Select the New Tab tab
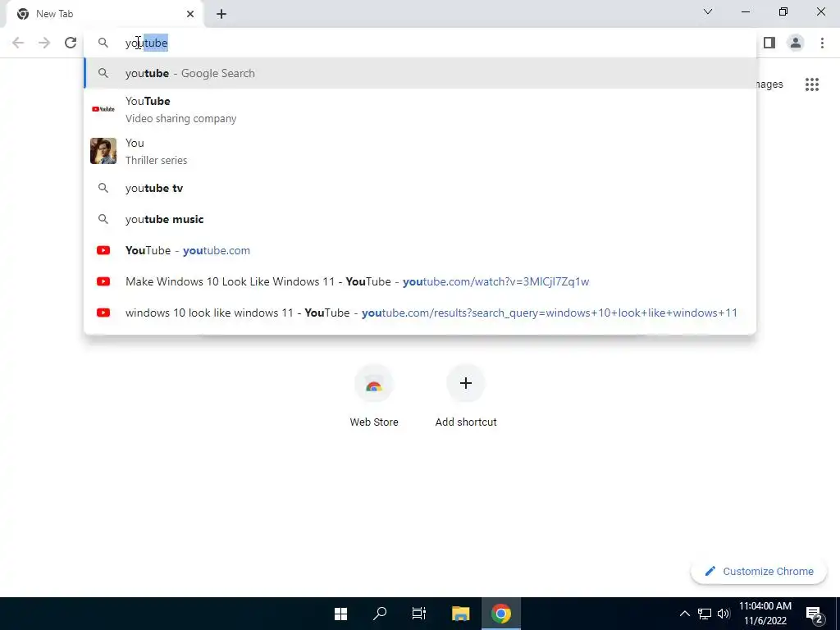 coord(105,14)
